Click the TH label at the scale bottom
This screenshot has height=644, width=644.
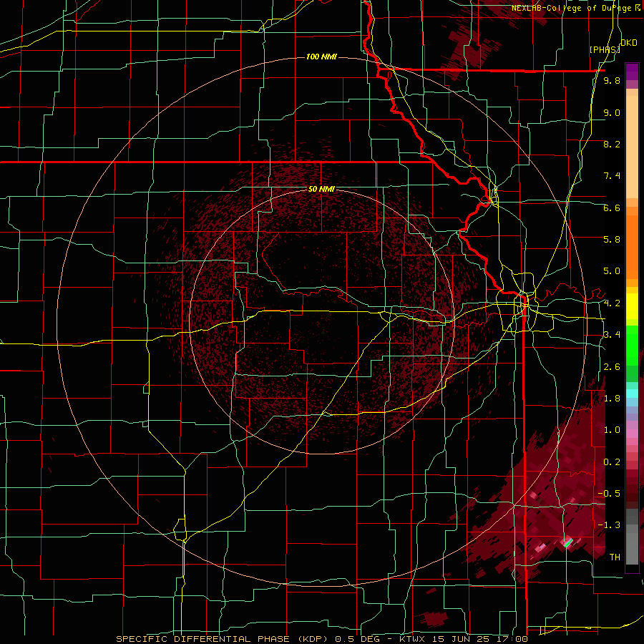click(615, 557)
